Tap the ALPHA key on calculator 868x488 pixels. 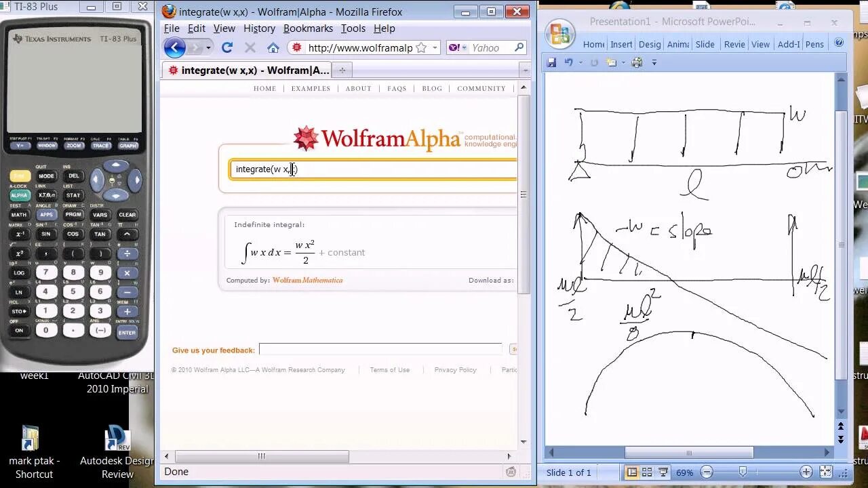[x=19, y=195]
